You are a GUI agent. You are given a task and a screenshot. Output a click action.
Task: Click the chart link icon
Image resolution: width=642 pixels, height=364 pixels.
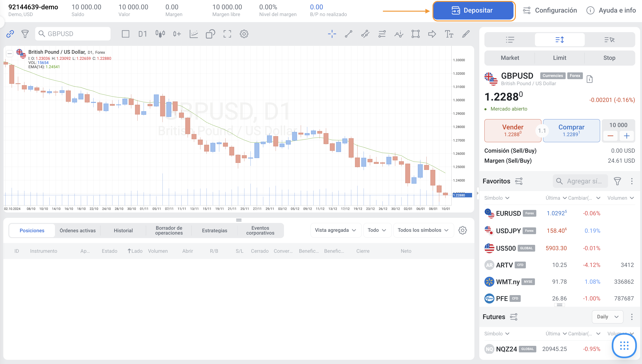[10, 34]
